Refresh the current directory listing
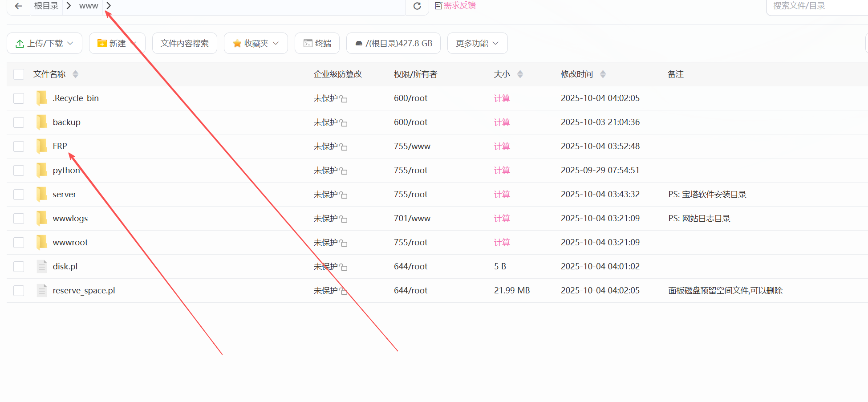The image size is (868, 402). tap(417, 6)
